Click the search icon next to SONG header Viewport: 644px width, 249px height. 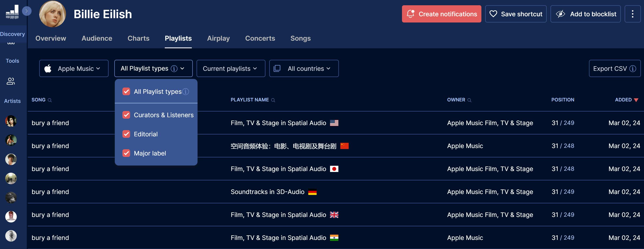50,100
